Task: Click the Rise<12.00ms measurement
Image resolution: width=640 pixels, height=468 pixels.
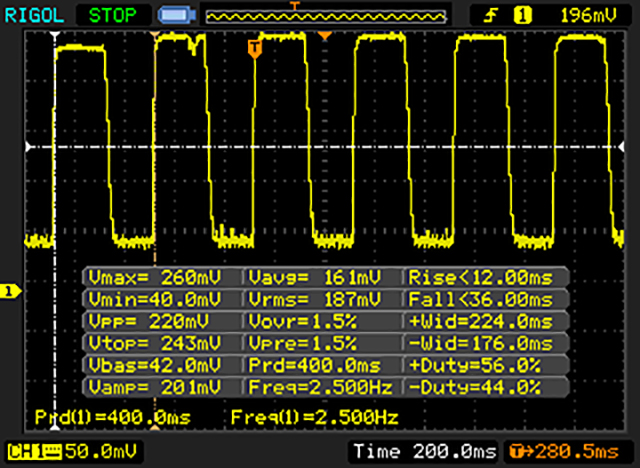Action: click(x=480, y=278)
